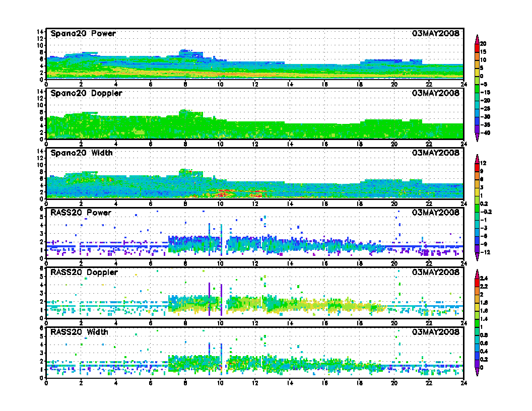Select the Spano20 Power panel title
Viewport: 532px width, 411px height.
point(83,34)
